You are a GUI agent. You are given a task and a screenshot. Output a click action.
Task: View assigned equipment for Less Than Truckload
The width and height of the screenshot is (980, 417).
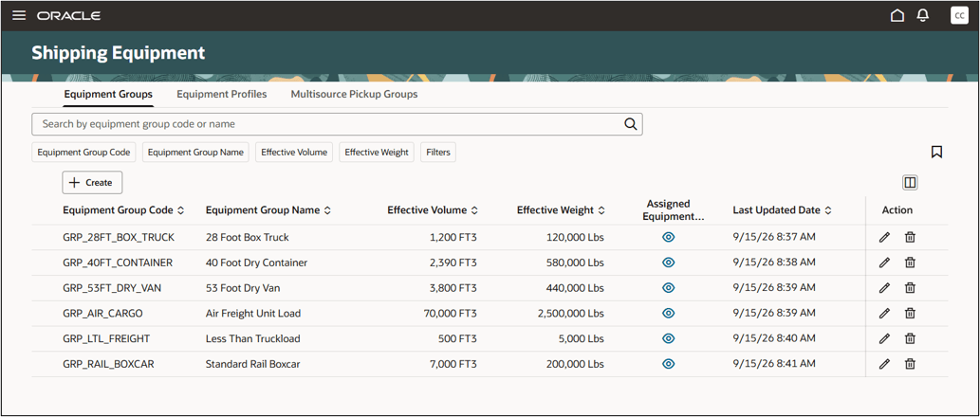click(x=668, y=338)
